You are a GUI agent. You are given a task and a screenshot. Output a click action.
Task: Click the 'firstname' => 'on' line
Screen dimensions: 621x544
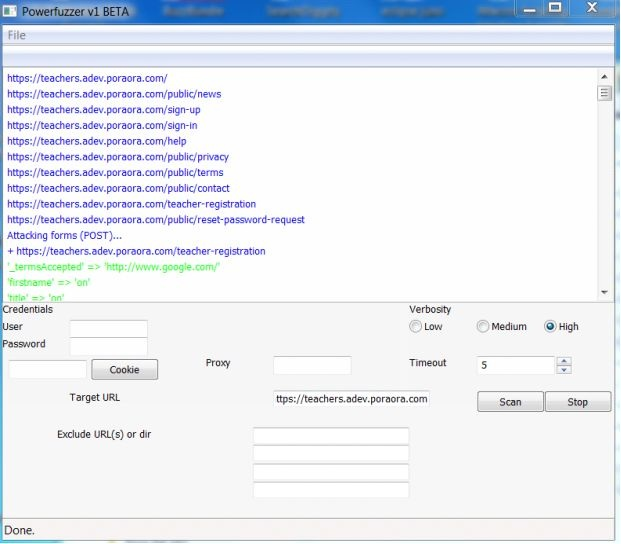[x=49, y=282]
